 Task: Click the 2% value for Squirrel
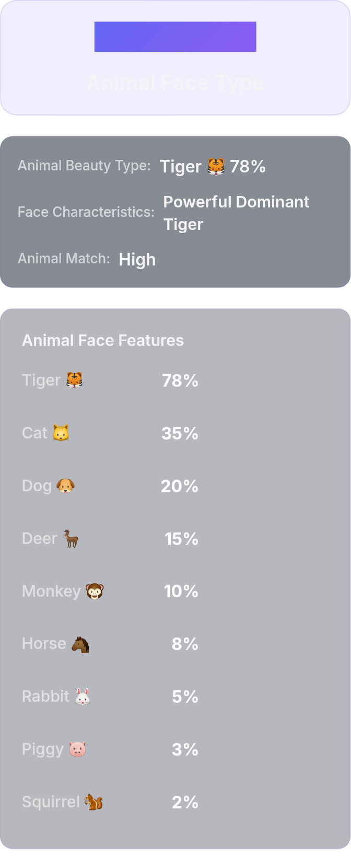point(185,802)
